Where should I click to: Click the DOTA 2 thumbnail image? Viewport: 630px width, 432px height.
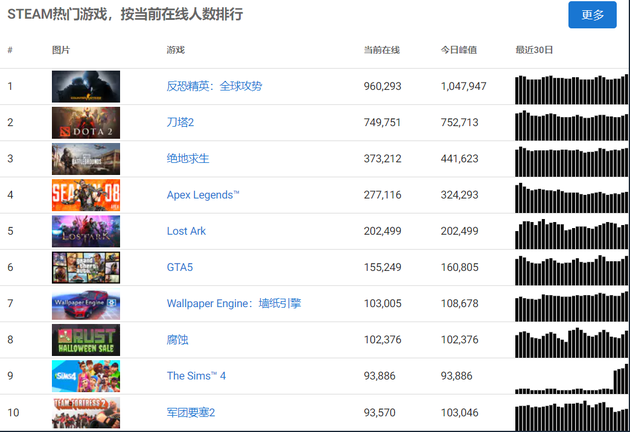pyautogui.click(x=86, y=123)
